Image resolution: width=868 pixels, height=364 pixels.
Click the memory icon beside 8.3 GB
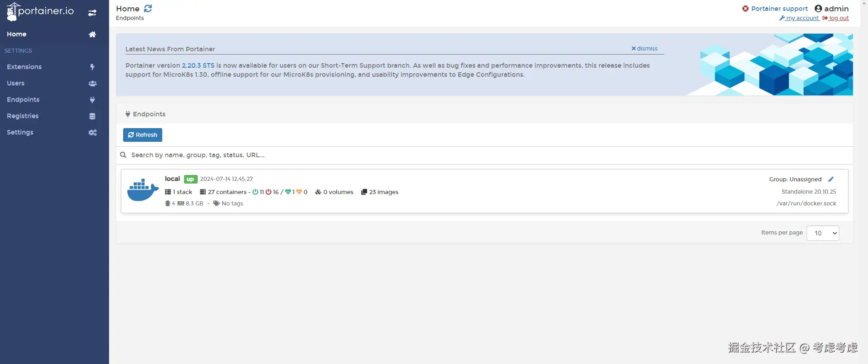click(181, 204)
